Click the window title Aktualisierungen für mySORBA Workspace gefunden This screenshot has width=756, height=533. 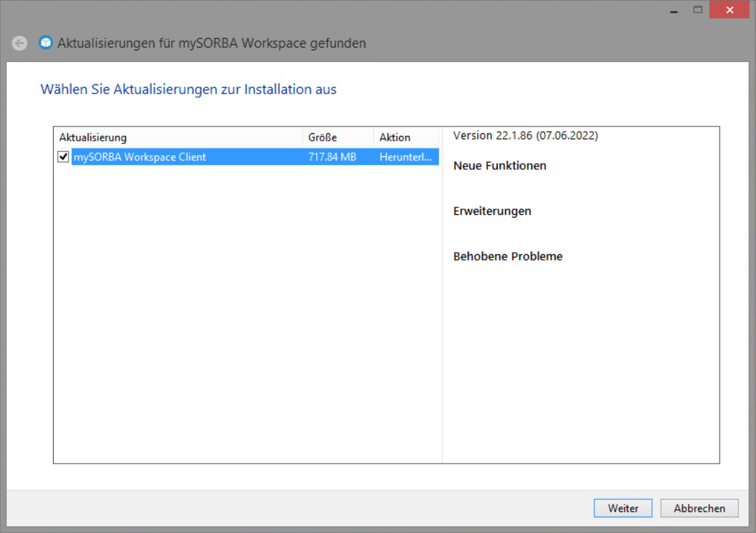point(211,43)
